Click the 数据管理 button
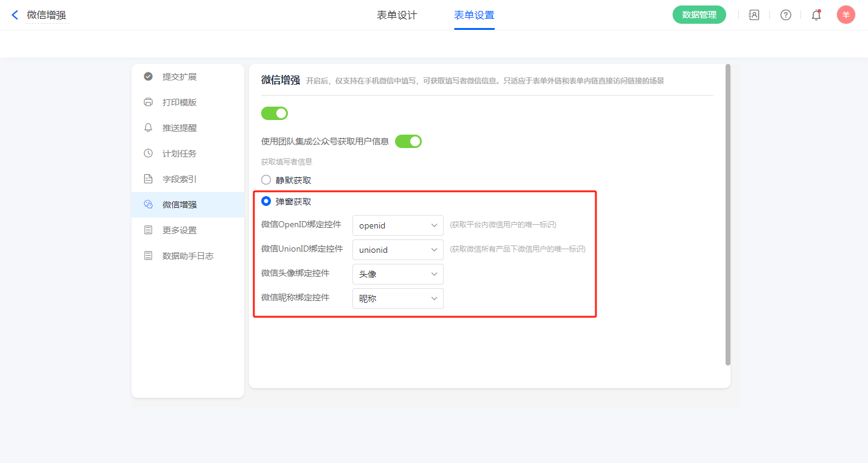Screen dimensions: 868x463 [x=699, y=15]
